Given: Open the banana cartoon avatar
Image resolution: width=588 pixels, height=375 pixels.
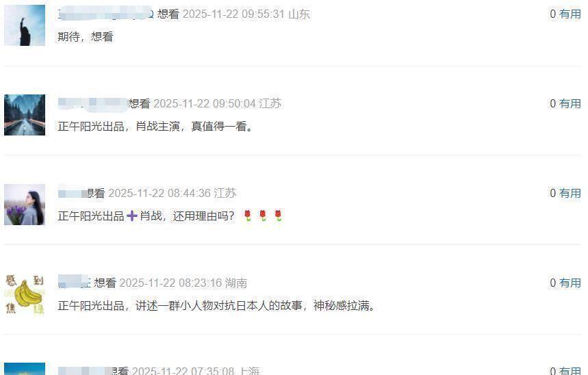Looking at the screenshot, I should click(x=25, y=294).
